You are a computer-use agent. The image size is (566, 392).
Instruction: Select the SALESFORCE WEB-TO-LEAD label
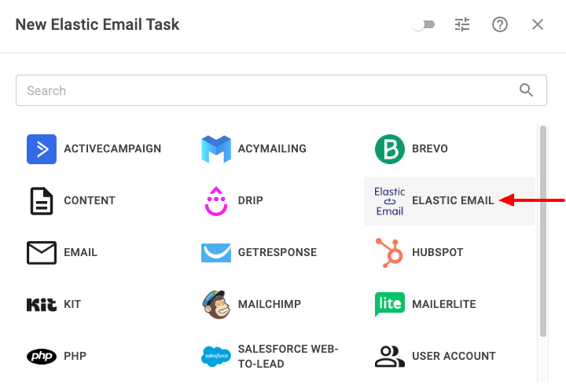(288, 357)
